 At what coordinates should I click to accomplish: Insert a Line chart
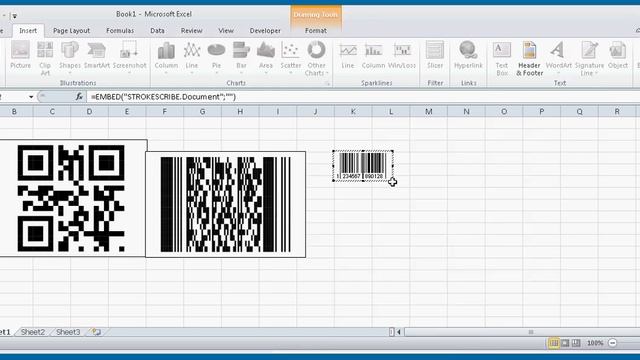(x=191, y=58)
